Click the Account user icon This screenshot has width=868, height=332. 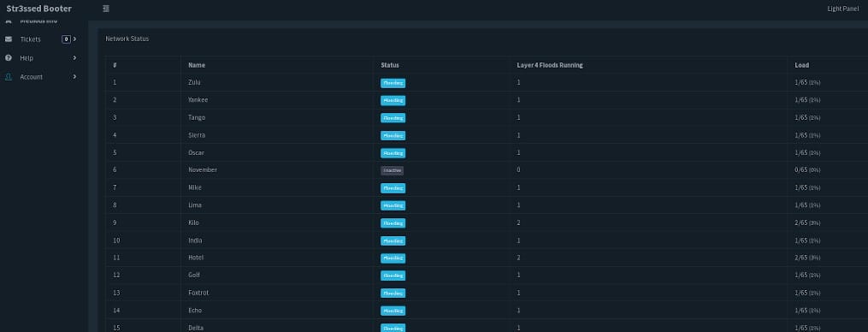(9, 76)
